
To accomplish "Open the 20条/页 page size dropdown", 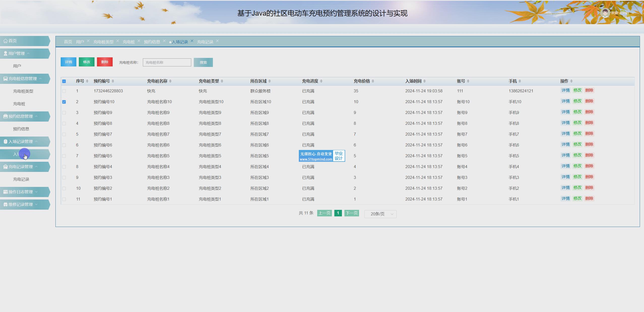I will (x=380, y=214).
